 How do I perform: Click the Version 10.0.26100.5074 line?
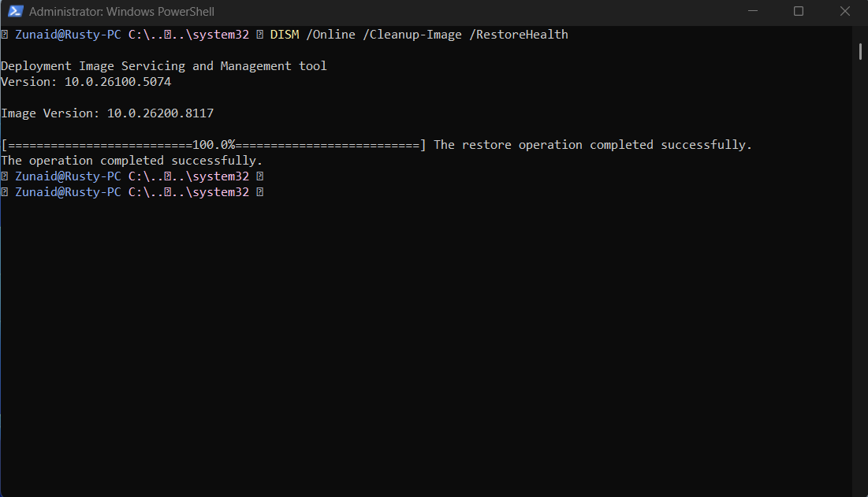pos(87,82)
